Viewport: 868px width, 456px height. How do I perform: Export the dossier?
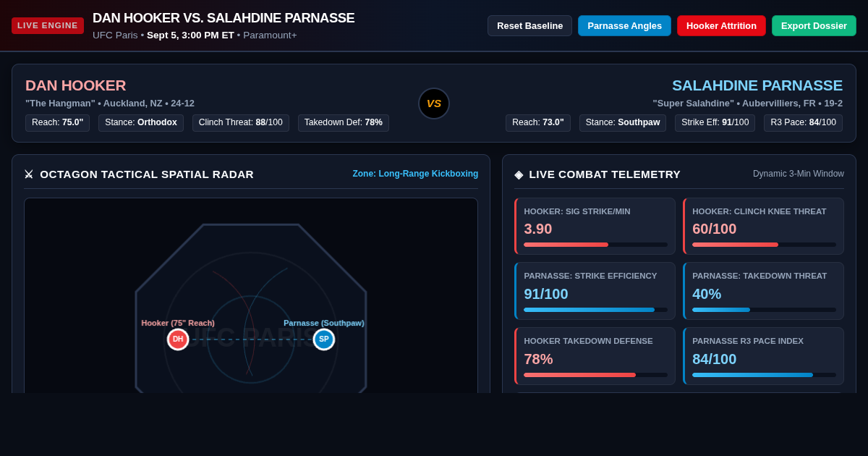[x=814, y=26]
